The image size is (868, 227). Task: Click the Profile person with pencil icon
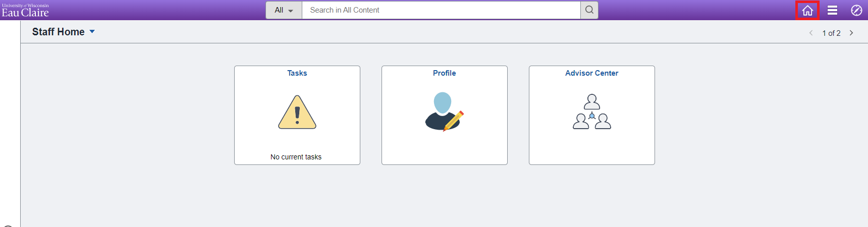pyautogui.click(x=444, y=111)
